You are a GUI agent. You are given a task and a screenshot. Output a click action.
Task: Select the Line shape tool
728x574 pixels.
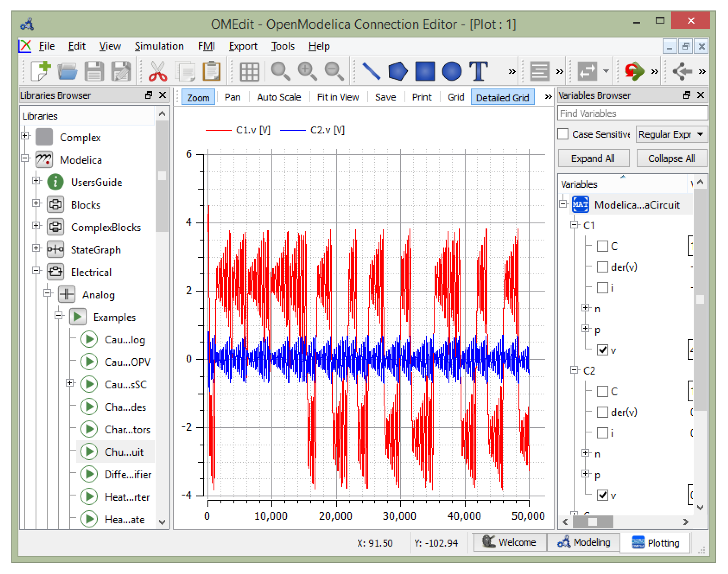[x=371, y=71]
